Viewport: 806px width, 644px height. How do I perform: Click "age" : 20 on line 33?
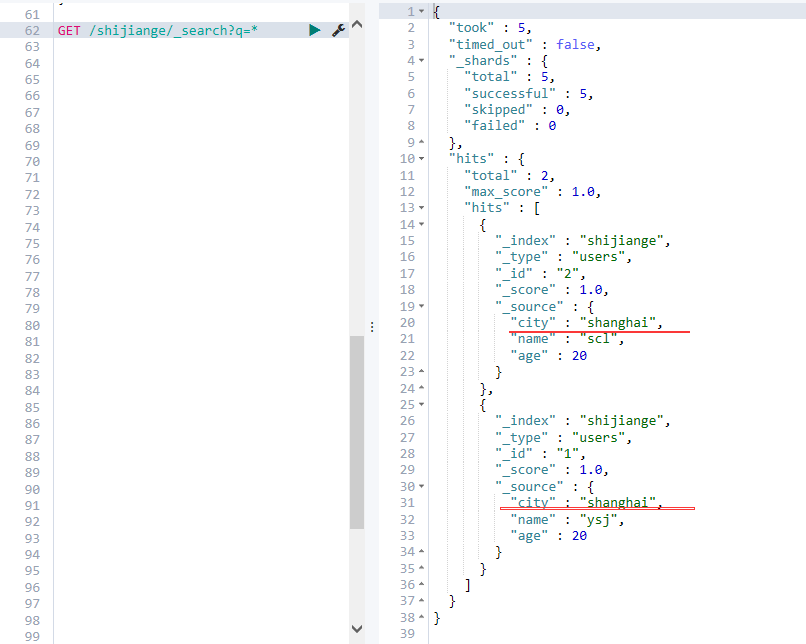tap(548, 536)
